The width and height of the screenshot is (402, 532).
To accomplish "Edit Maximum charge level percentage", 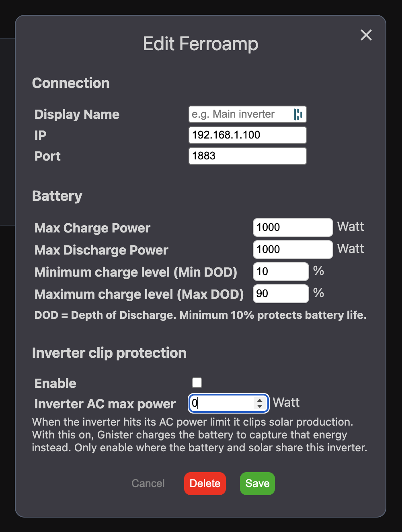I will pyautogui.click(x=281, y=294).
